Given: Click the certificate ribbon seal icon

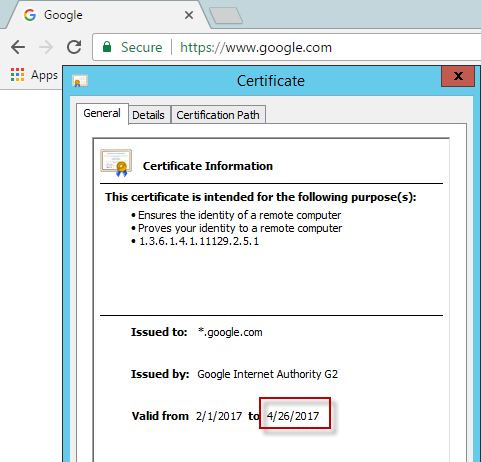Looking at the screenshot, I should 116,163.
